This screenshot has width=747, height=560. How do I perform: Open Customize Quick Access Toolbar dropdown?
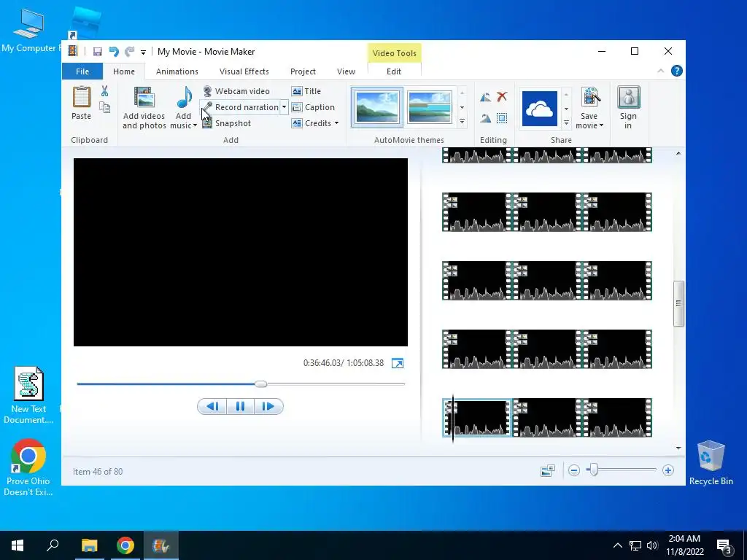click(x=143, y=52)
